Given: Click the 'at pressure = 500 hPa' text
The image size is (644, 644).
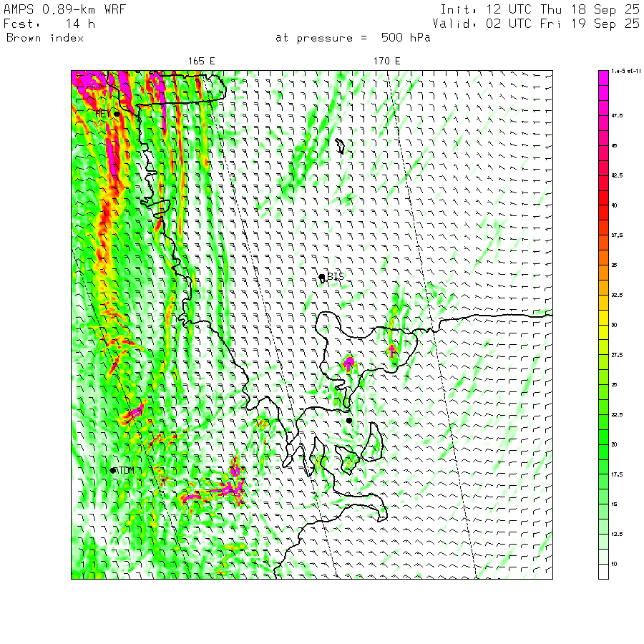Looking at the screenshot, I should point(353,38).
